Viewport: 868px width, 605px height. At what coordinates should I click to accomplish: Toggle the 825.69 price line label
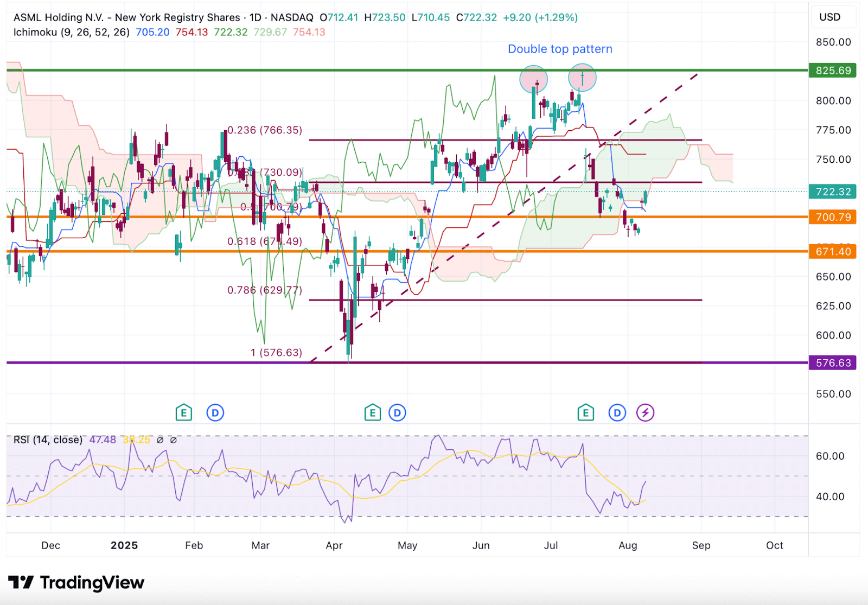[x=832, y=71]
